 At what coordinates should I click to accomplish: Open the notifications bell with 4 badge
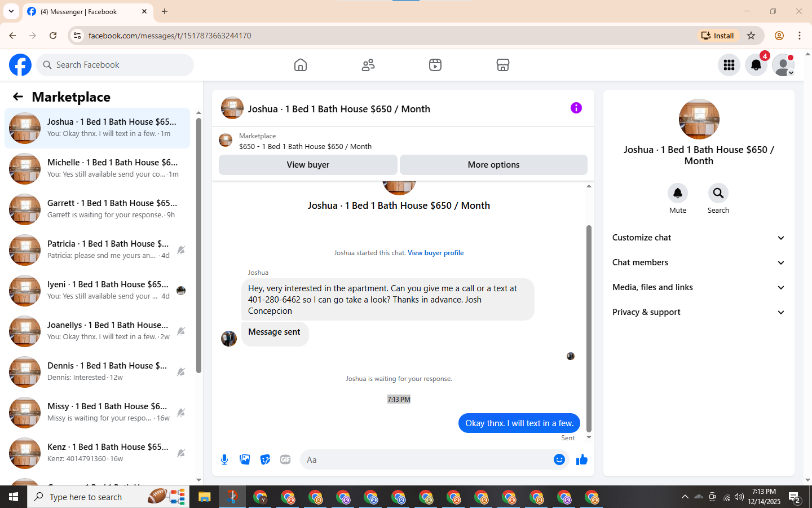coord(756,65)
